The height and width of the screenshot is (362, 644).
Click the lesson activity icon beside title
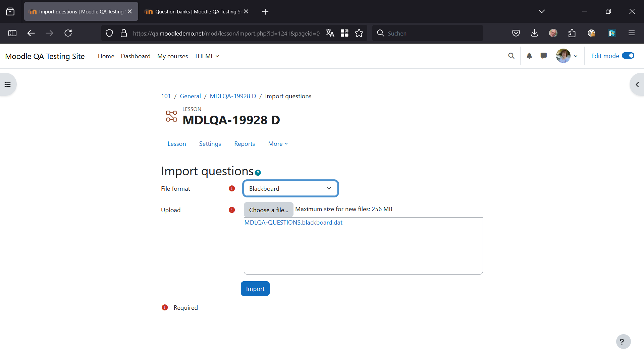pyautogui.click(x=171, y=116)
